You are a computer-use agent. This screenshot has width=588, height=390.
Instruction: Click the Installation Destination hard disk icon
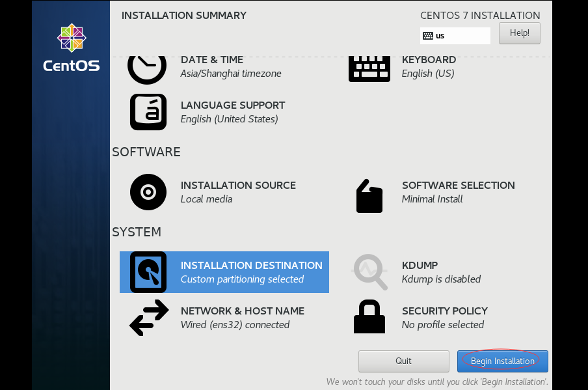pos(148,272)
